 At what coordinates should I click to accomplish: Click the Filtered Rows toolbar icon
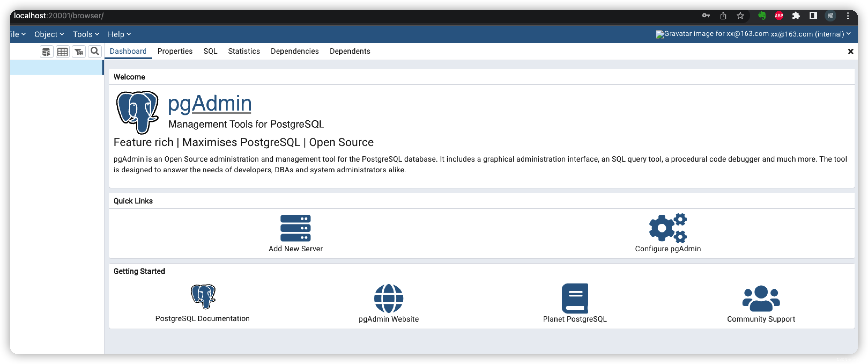79,52
